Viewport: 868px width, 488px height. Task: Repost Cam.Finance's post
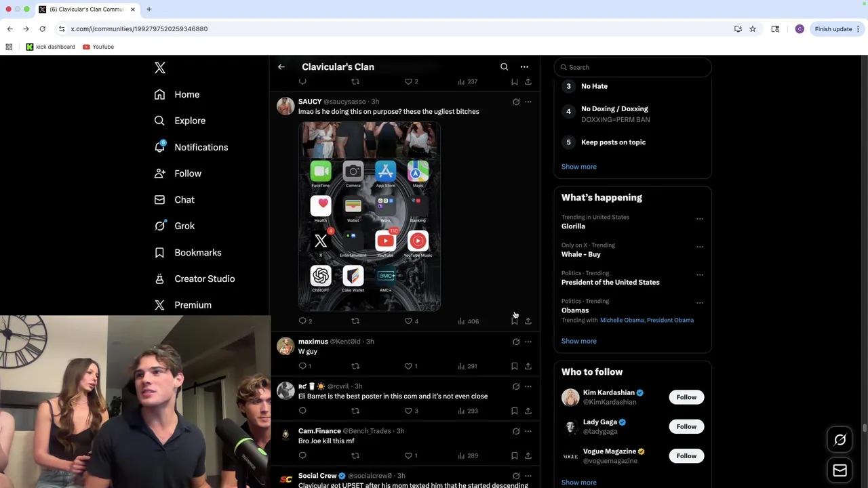(x=355, y=455)
